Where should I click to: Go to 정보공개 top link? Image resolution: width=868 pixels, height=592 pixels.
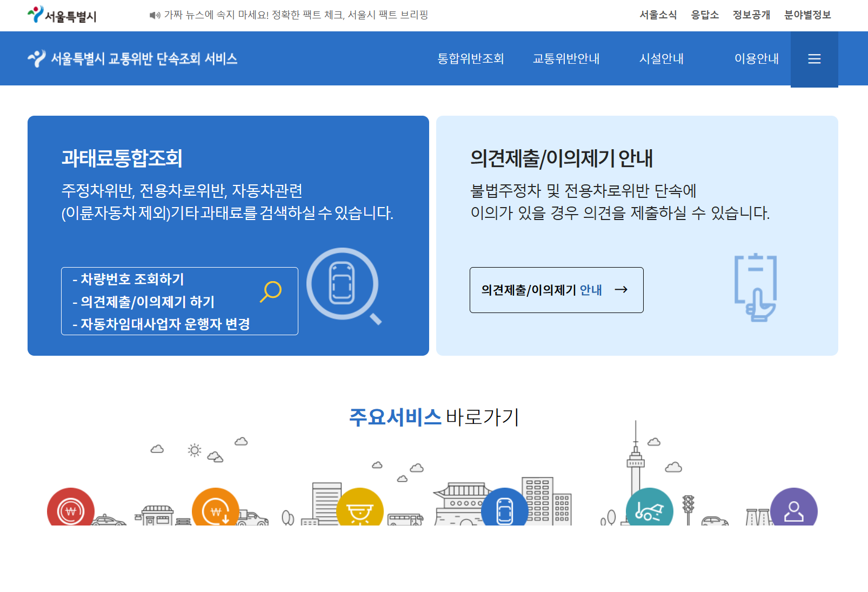tap(751, 15)
